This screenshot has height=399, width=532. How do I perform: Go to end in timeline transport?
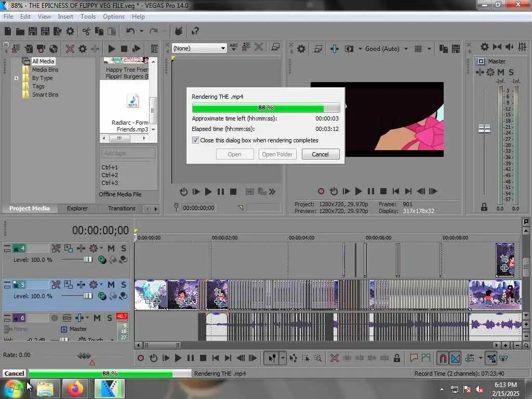pos(228,358)
